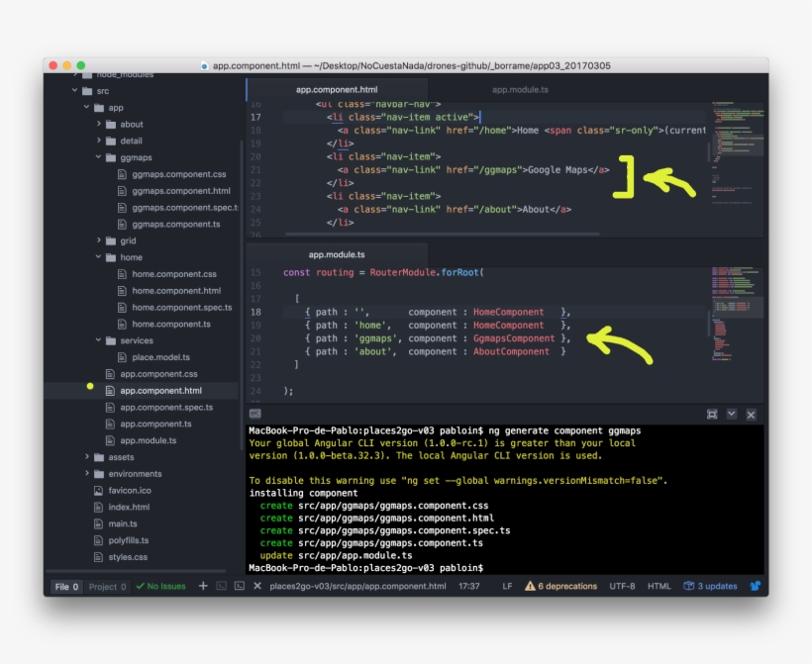This screenshot has height=664, width=812.
Task: Expand the grid folder
Action: pos(98,240)
